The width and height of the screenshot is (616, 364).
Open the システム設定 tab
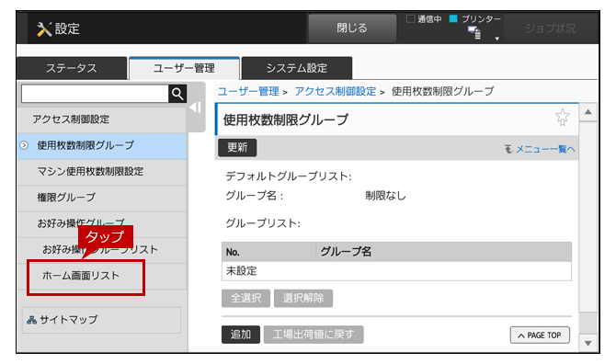click(297, 68)
